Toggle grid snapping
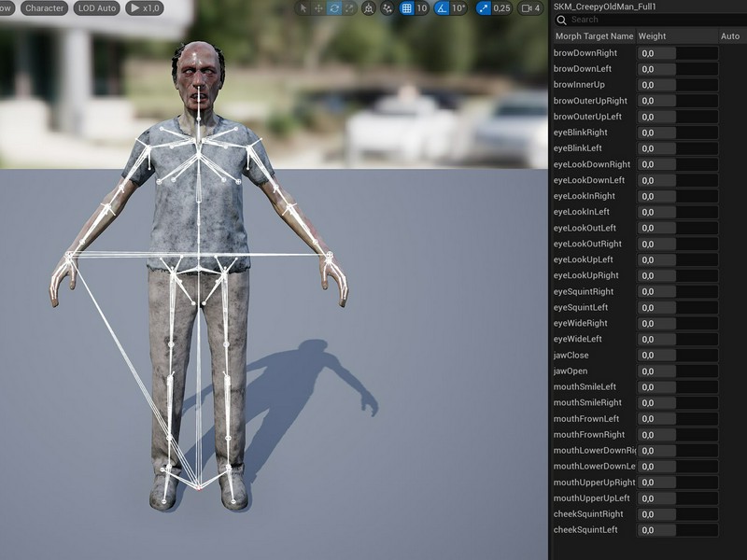Viewport: 747px width, 560px height. coord(406,8)
